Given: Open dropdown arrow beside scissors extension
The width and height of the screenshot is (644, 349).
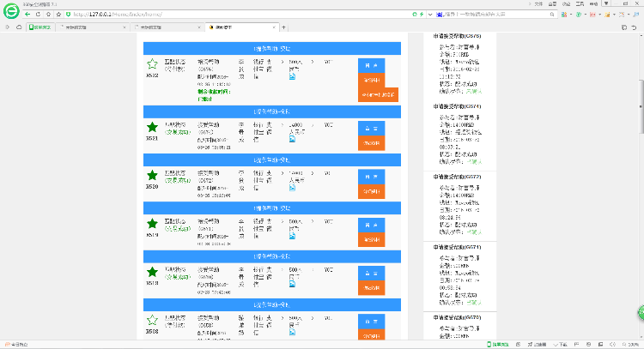Looking at the screenshot, I should (629, 15).
